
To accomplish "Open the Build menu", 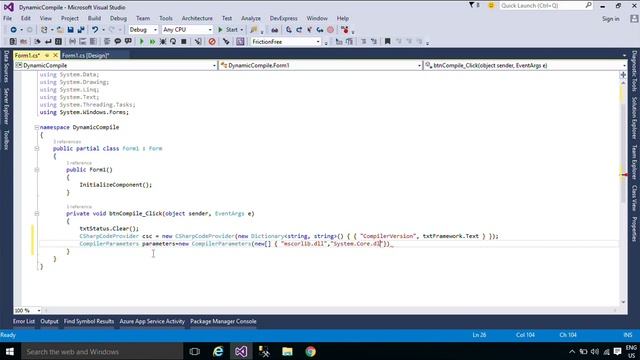I will click(x=94, y=18).
